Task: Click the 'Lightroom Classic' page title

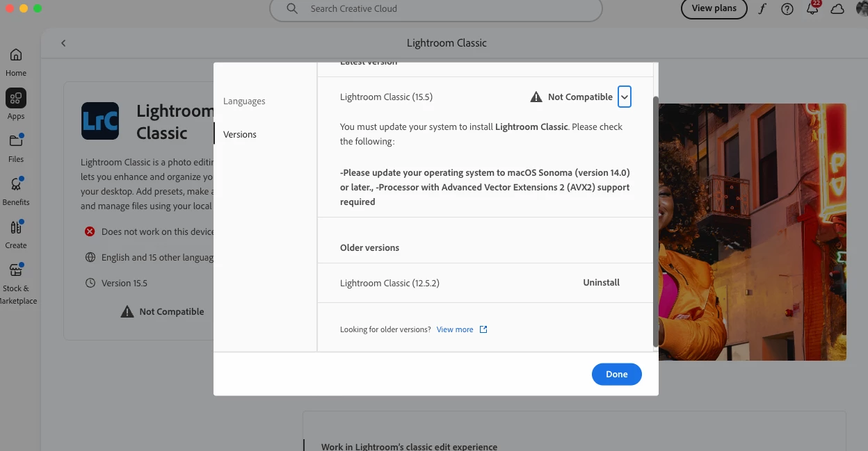Action: (x=447, y=43)
